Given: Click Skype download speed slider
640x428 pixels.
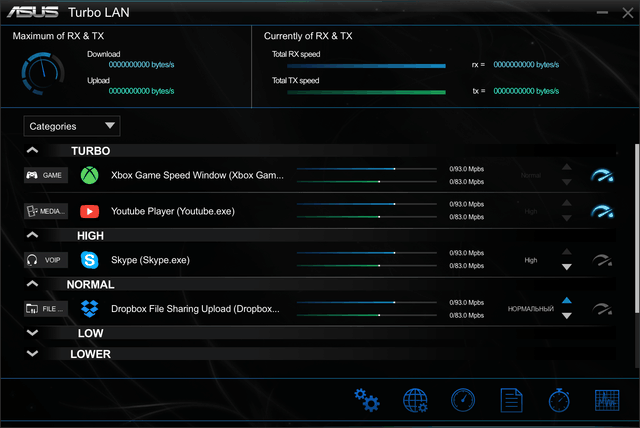Looking at the screenshot, I should pos(367,253).
